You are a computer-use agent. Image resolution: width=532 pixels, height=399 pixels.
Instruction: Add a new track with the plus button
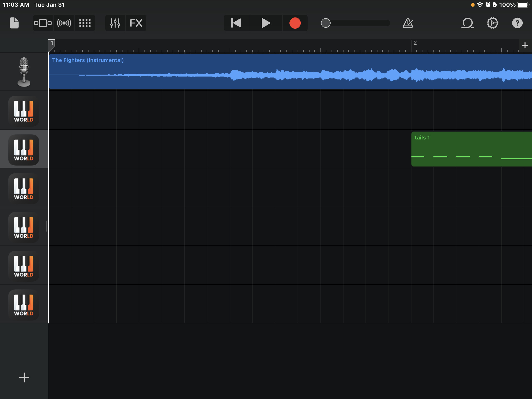24,377
